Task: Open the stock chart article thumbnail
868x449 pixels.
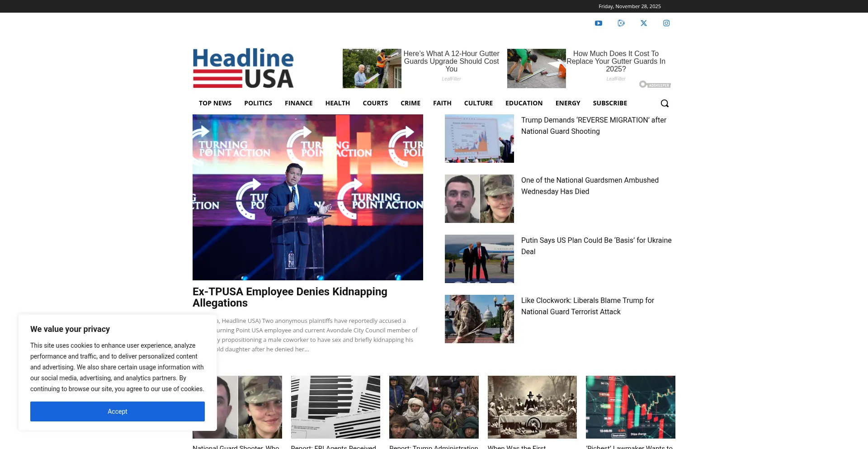Action: tap(630, 407)
